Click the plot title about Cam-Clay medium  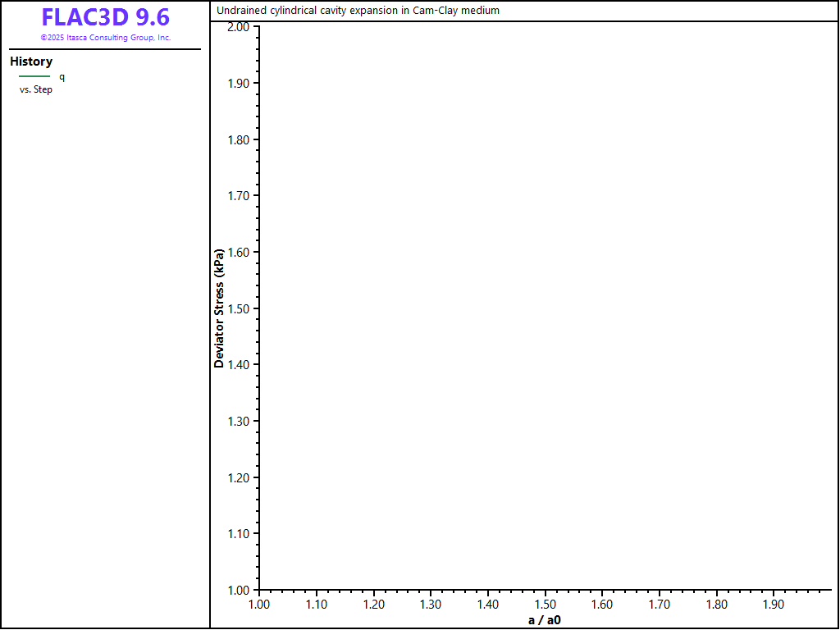[x=358, y=11]
